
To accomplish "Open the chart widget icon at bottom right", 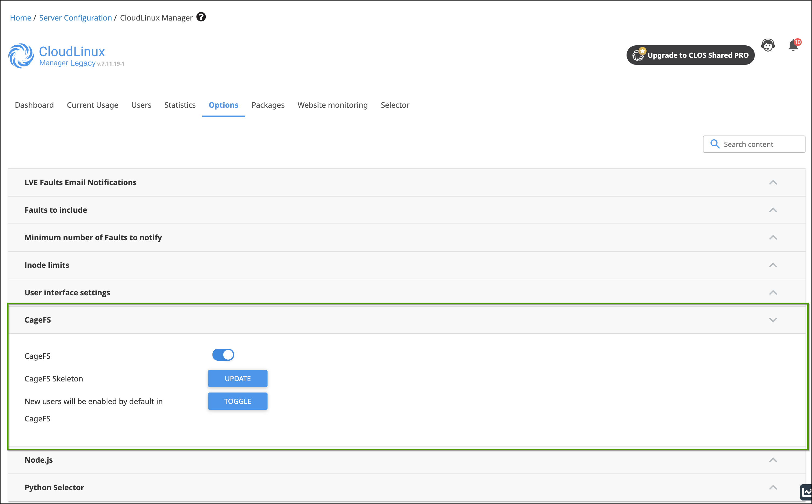I will click(x=807, y=492).
